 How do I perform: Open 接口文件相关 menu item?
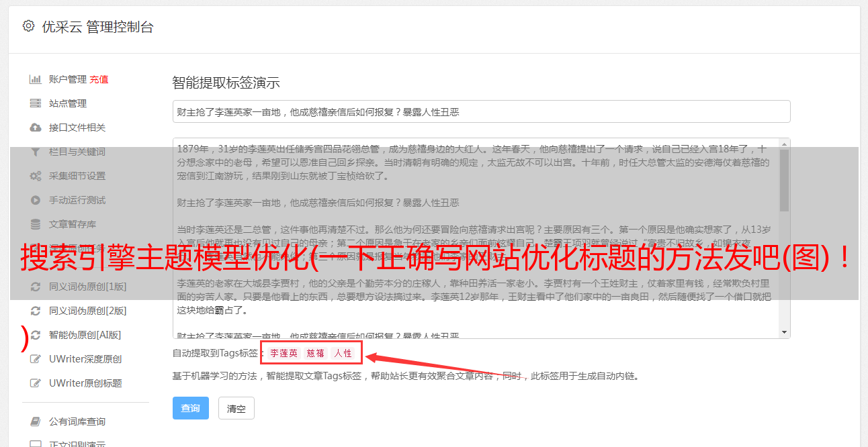click(x=77, y=128)
